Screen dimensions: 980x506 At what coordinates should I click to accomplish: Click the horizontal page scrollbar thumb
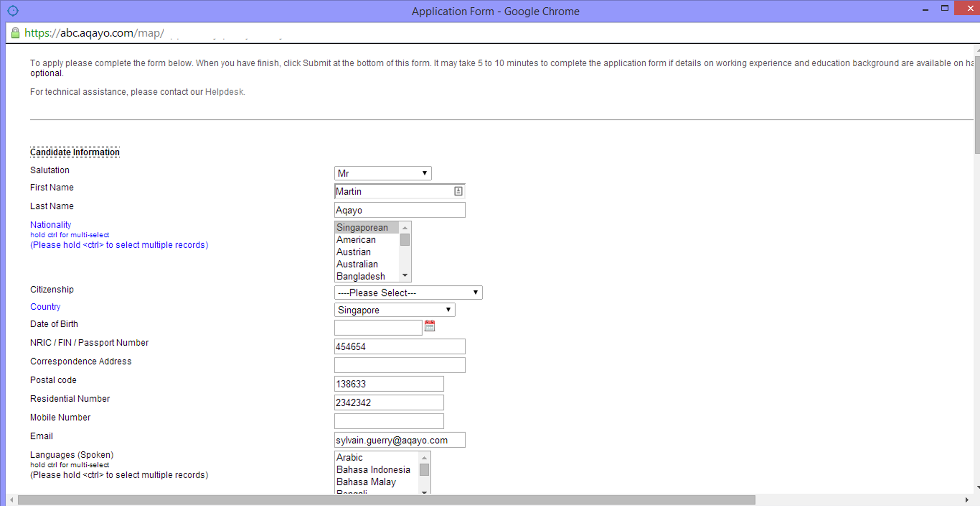[386, 500]
